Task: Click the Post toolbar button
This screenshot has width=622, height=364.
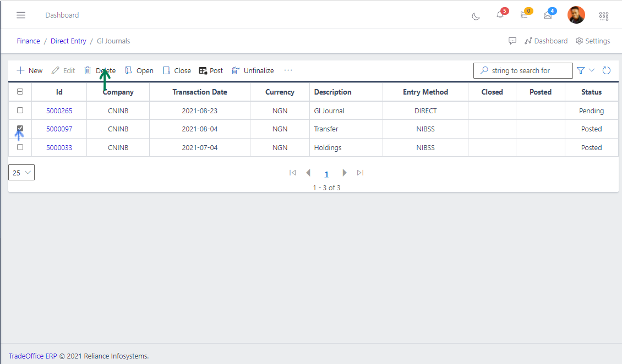Action: coord(211,70)
